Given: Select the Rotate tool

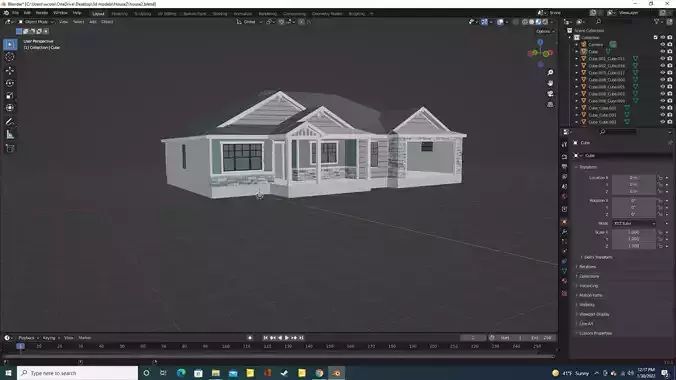Looking at the screenshot, I should pos(10,83).
